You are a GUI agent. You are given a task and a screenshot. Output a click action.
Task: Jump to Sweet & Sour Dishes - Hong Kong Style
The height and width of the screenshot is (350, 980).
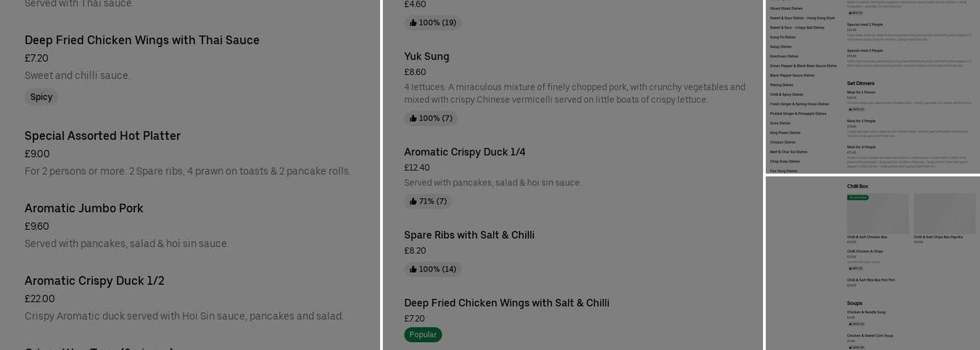[x=802, y=18]
